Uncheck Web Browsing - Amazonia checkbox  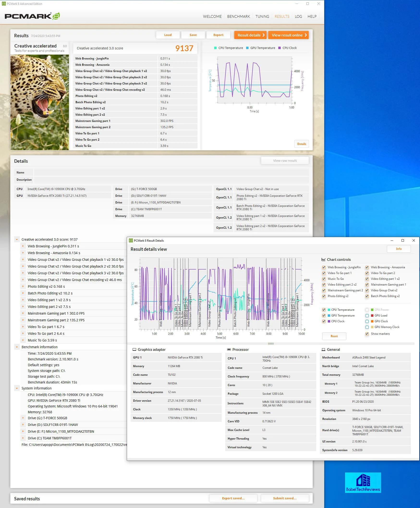click(367, 267)
